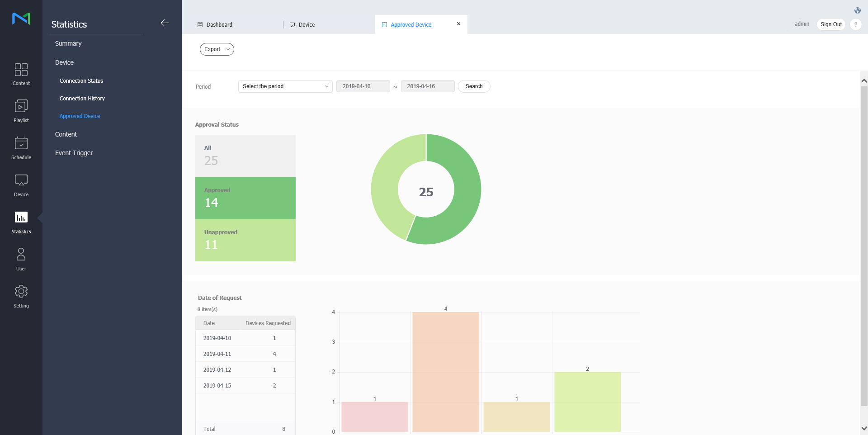The image size is (868, 435).
Task: Select the 2019-04-15 table row
Action: [x=245, y=386]
